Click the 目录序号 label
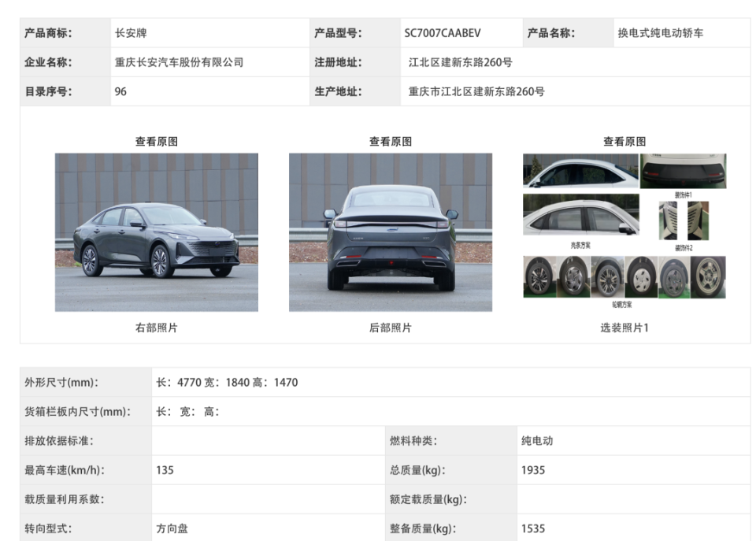This screenshot has width=756, height=541. click(48, 91)
